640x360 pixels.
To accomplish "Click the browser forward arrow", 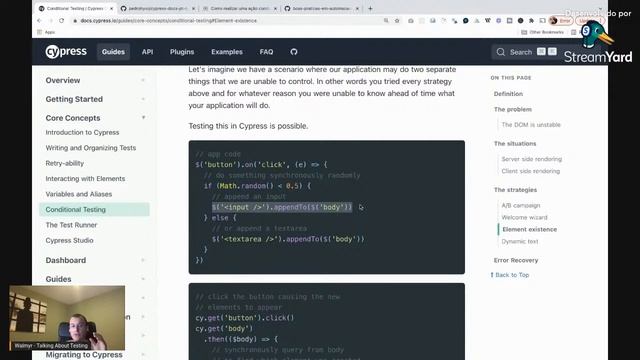I will pyautogui.click(x=50, y=20).
